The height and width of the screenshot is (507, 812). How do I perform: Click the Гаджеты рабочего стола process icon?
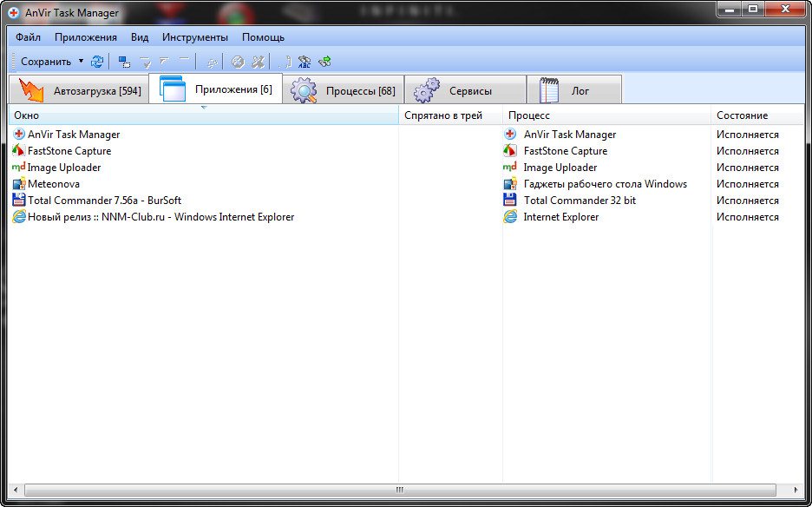coord(510,183)
